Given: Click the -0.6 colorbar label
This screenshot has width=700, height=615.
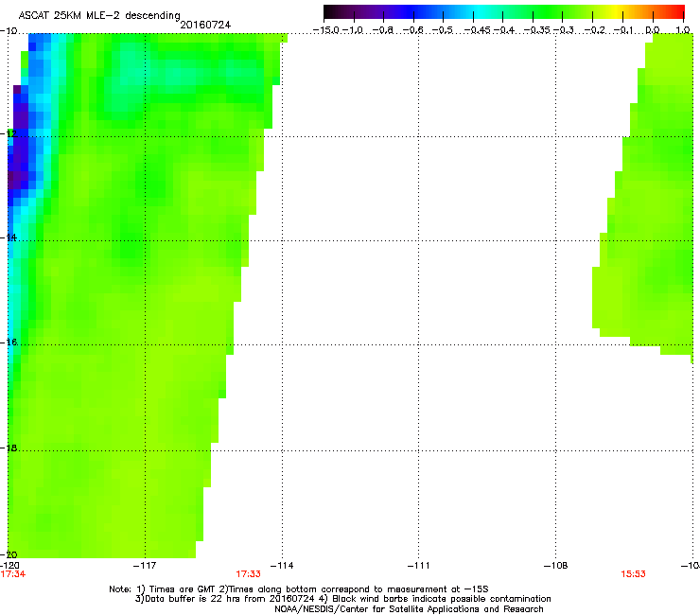Looking at the screenshot, I should coord(413,30).
